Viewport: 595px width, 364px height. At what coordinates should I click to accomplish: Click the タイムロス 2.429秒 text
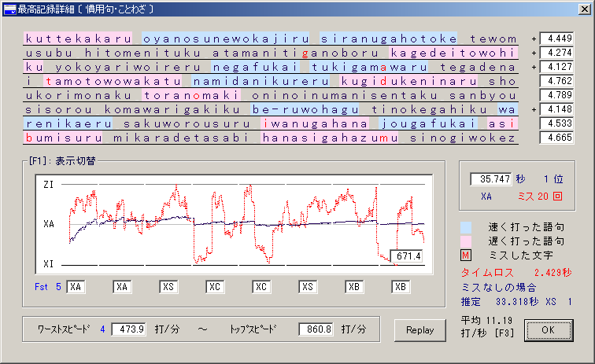(516, 273)
